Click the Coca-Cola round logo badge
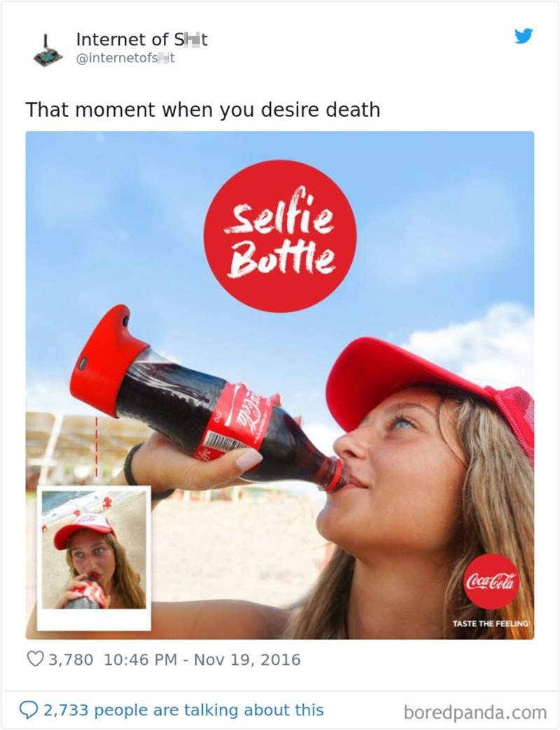The height and width of the screenshot is (730, 560). pyautogui.click(x=491, y=581)
